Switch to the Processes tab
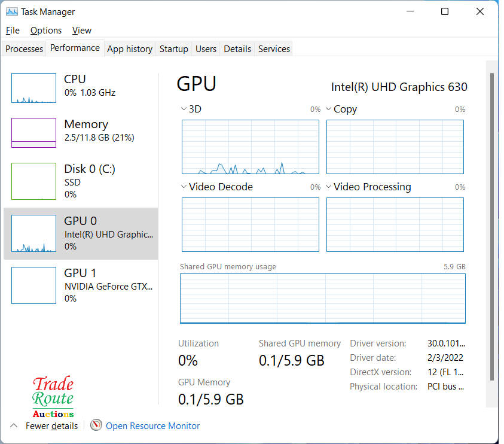This screenshot has height=444, width=504. pos(25,49)
